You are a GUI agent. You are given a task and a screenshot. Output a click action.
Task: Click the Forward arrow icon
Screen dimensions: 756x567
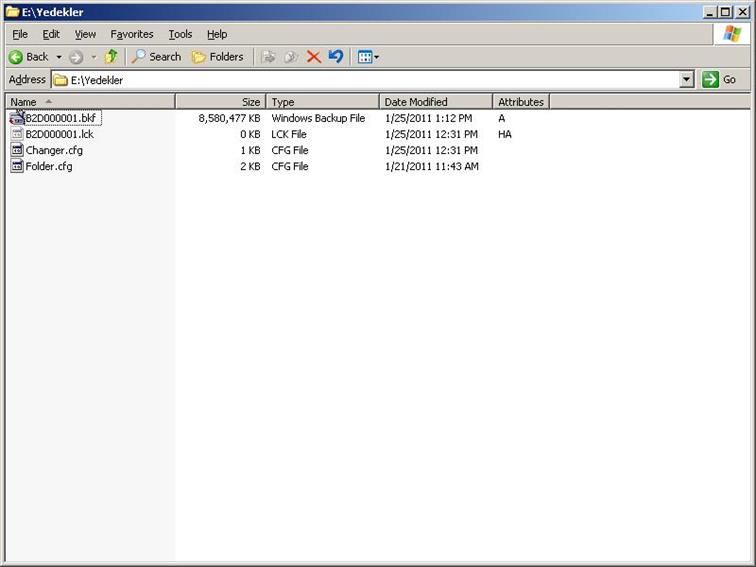(76, 57)
